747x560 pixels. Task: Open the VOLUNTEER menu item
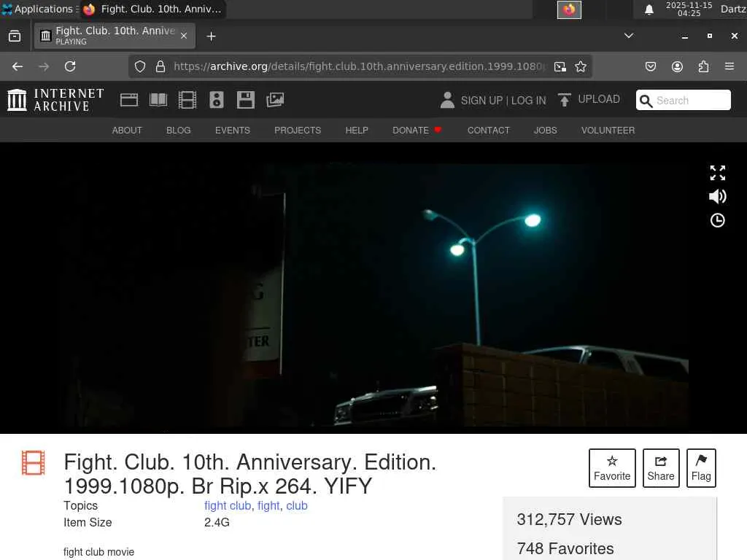pos(608,131)
